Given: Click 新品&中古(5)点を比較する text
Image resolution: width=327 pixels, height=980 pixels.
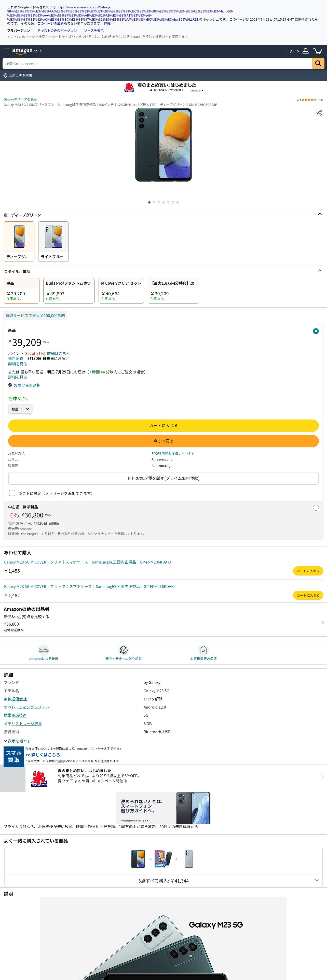Looking at the screenshot, I should pyautogui.click(x=26, y=617).
